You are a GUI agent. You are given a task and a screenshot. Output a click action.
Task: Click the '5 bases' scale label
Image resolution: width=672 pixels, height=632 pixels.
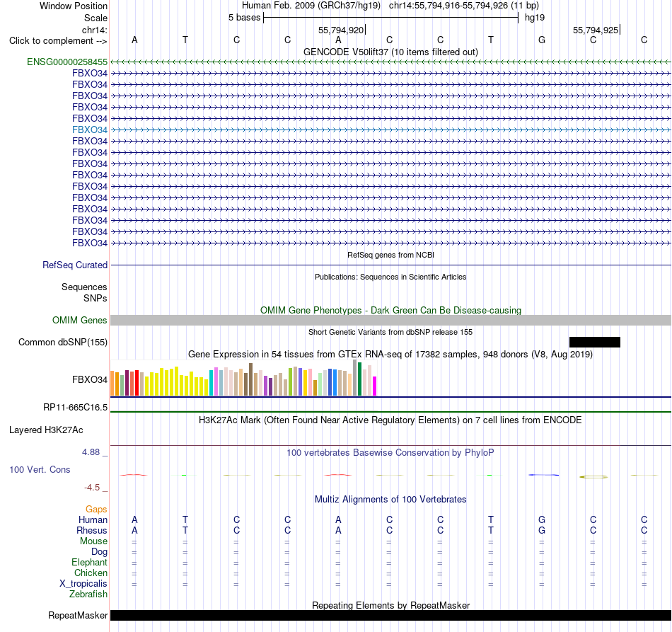(x=244, y=18)
